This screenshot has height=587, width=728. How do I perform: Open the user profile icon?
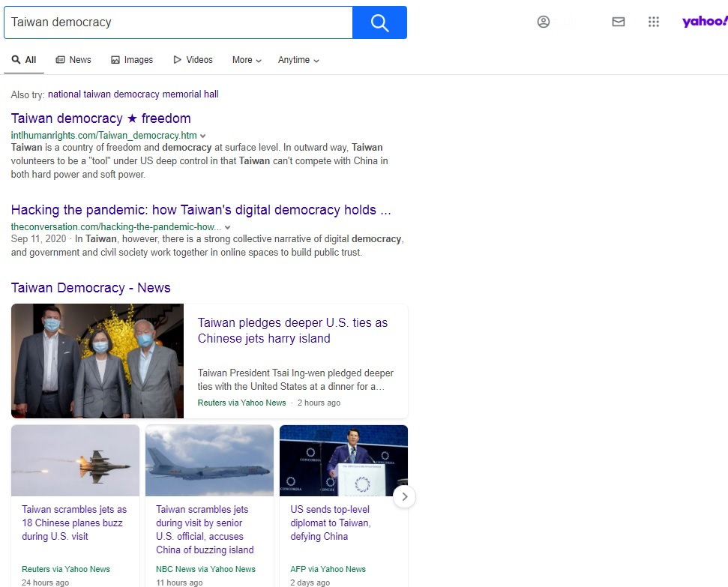pyautogui.click(x=544, y=22)
